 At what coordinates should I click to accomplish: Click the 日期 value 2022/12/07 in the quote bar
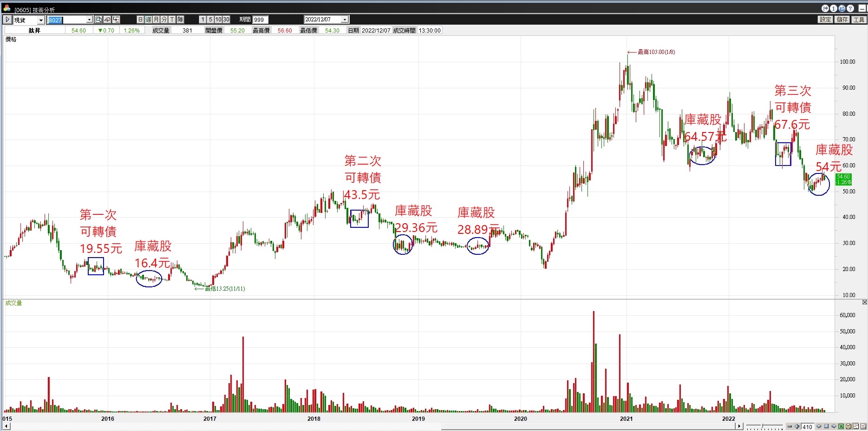pyautogui.click(x=376, y=30)
